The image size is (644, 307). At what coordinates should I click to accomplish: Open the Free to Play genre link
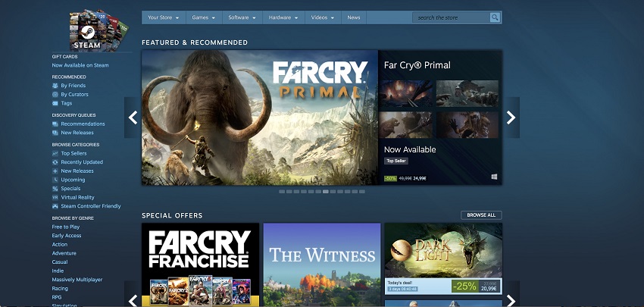[66, 227]
